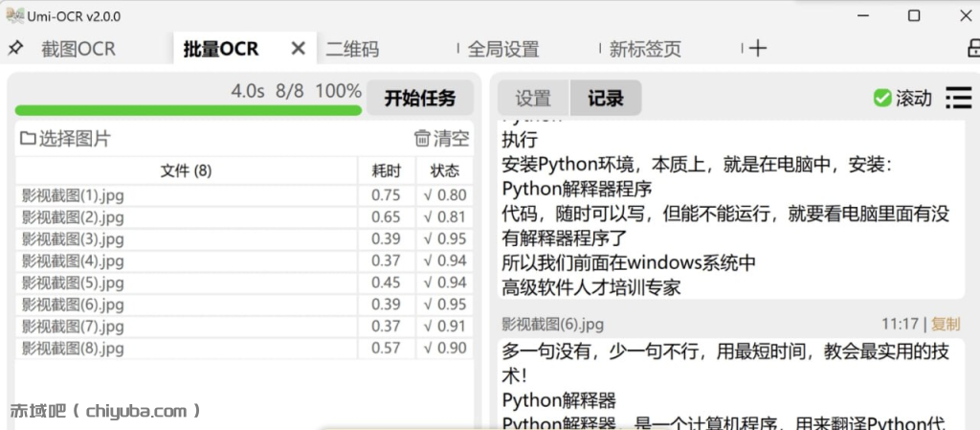Switch to the 截图OCR tab
The width and height of the screenshot is (980, 430).
click(x=78, y=49)
